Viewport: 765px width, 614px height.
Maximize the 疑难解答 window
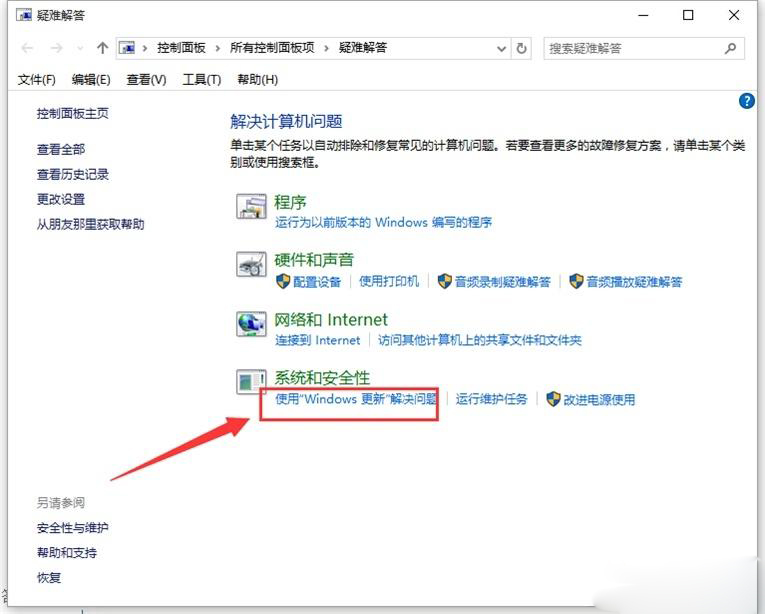(x=688, y=16)
